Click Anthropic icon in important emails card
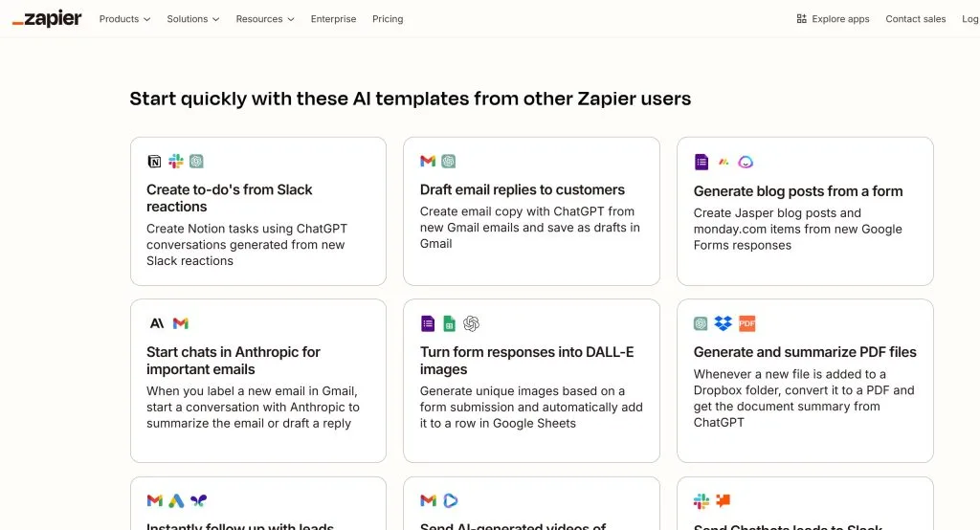This screenshot has height=530, width=980. tap(156, 323)
